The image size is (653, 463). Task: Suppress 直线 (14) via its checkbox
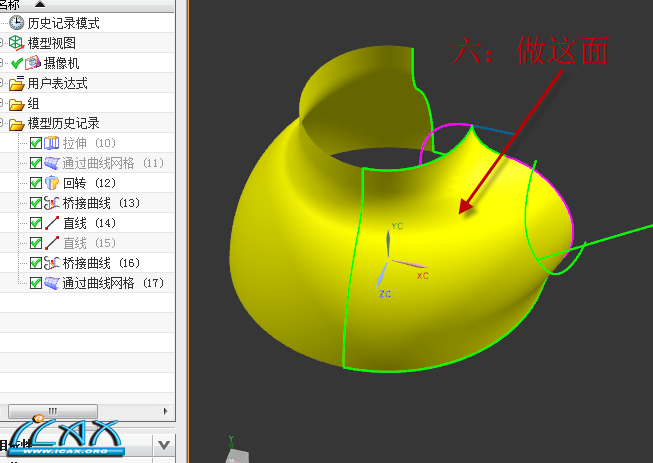(x=36, y=223)
